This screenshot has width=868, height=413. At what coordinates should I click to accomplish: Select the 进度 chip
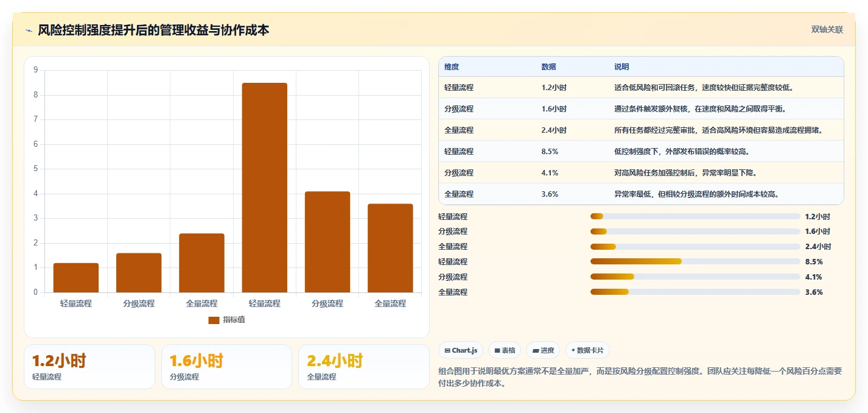point(543,350)
